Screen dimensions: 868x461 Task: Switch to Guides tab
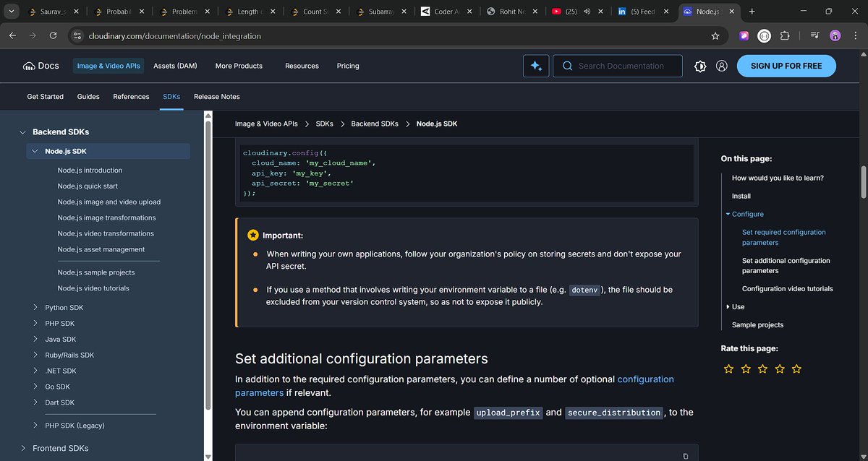tap(88, 96)
